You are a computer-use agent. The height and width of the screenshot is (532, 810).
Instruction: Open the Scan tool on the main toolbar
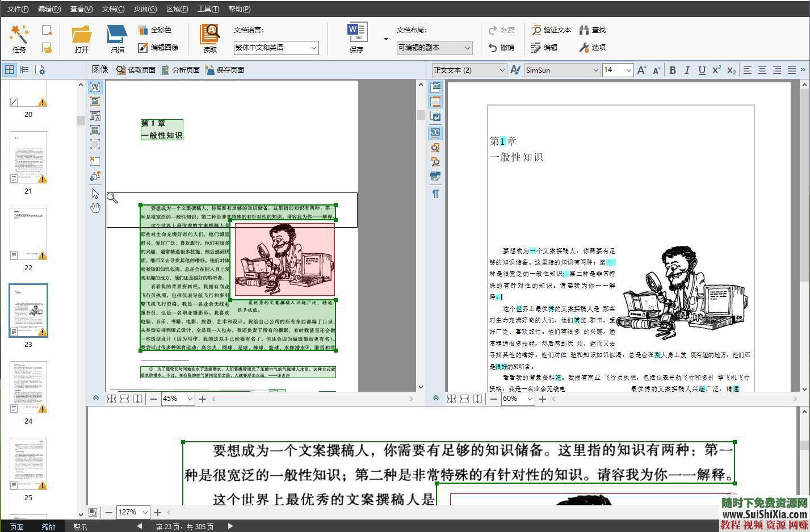tap(116, 37)
